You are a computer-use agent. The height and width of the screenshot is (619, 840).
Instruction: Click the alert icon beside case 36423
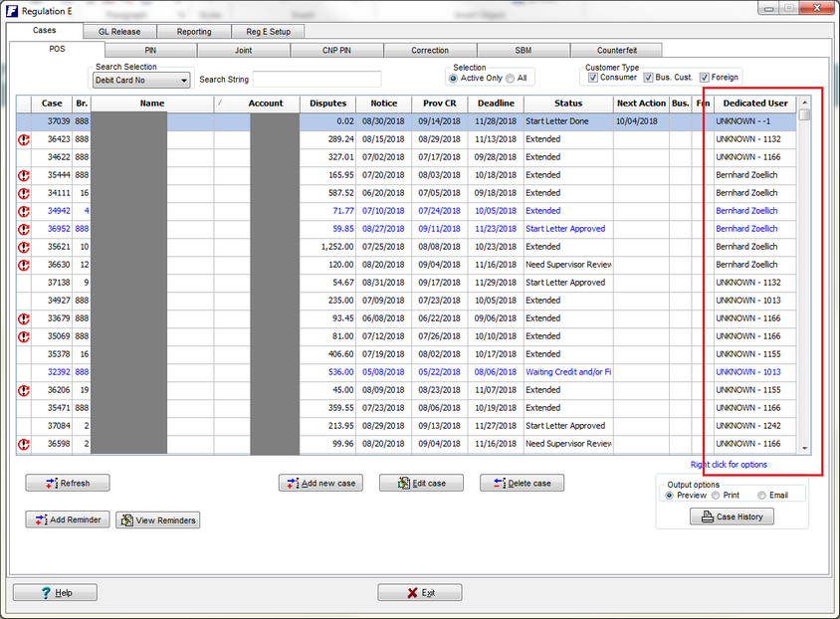pos(24,139)
